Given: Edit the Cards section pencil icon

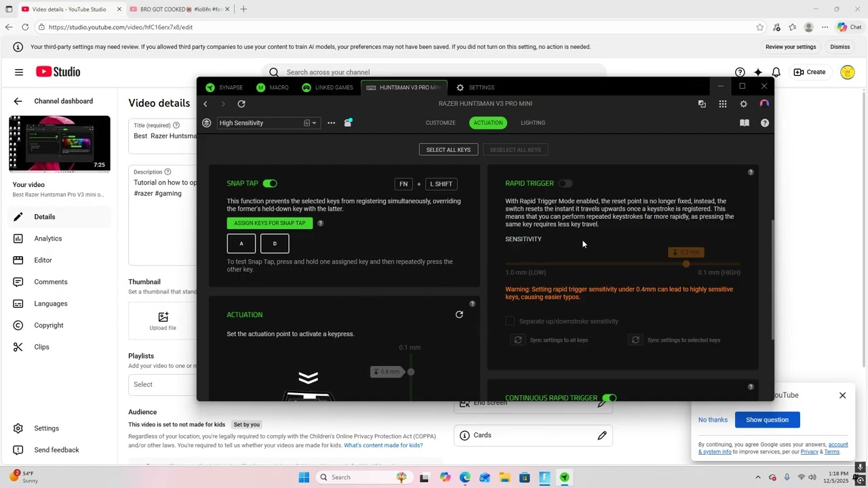Looking at the screenshot, I should tap(601, 435).
